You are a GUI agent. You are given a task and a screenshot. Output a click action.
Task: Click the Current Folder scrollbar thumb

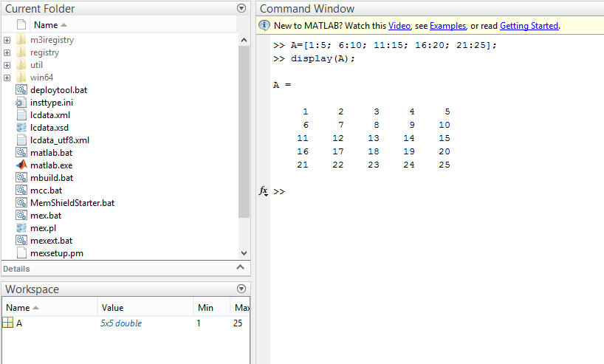244,131
